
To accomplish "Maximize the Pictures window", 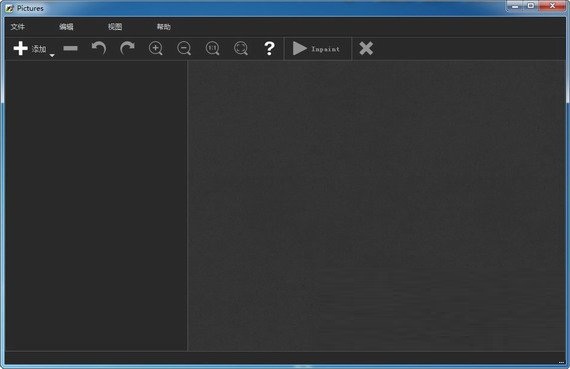I will [x=531, y=5].
